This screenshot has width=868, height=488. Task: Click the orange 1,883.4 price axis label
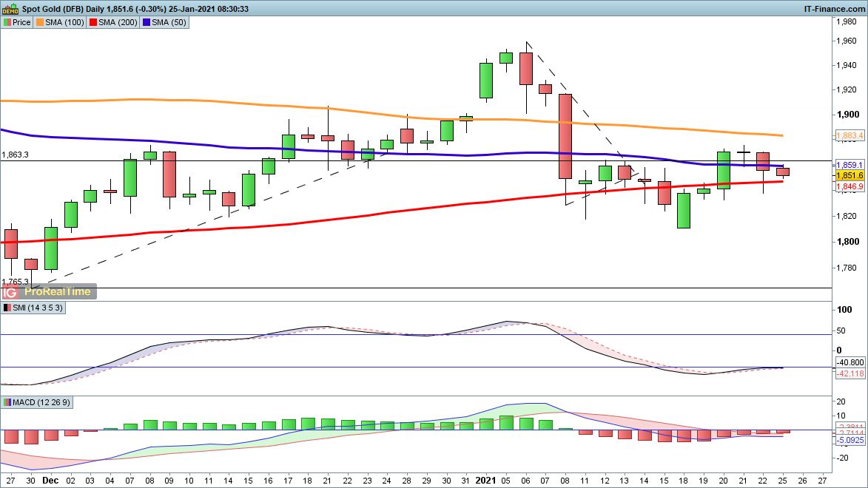pyautogui.click(x=850, y=136)
